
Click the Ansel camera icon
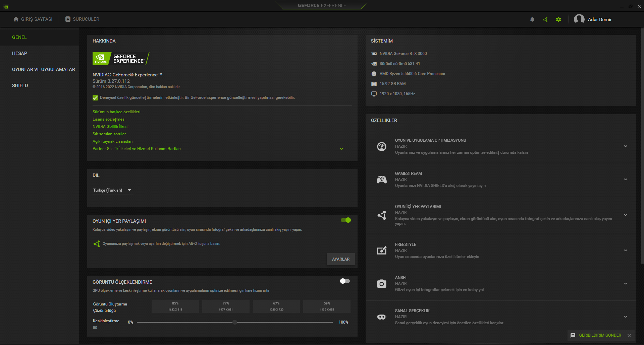click(x=382, y=284)
